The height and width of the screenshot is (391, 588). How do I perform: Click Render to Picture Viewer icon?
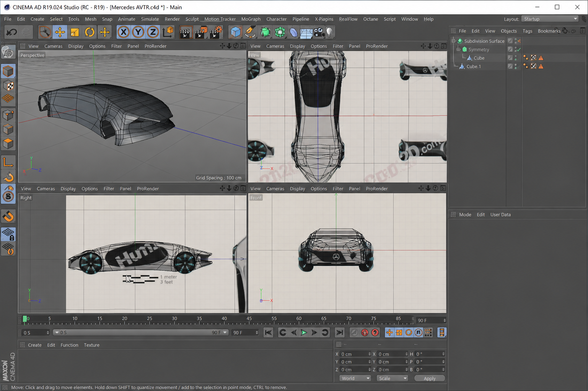coord(201,32)
